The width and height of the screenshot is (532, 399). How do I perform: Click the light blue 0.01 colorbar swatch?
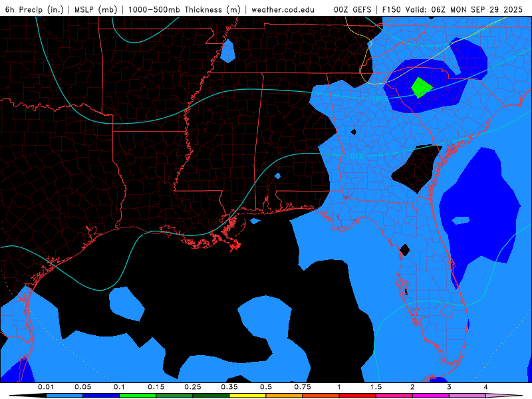tap(65, 396)
